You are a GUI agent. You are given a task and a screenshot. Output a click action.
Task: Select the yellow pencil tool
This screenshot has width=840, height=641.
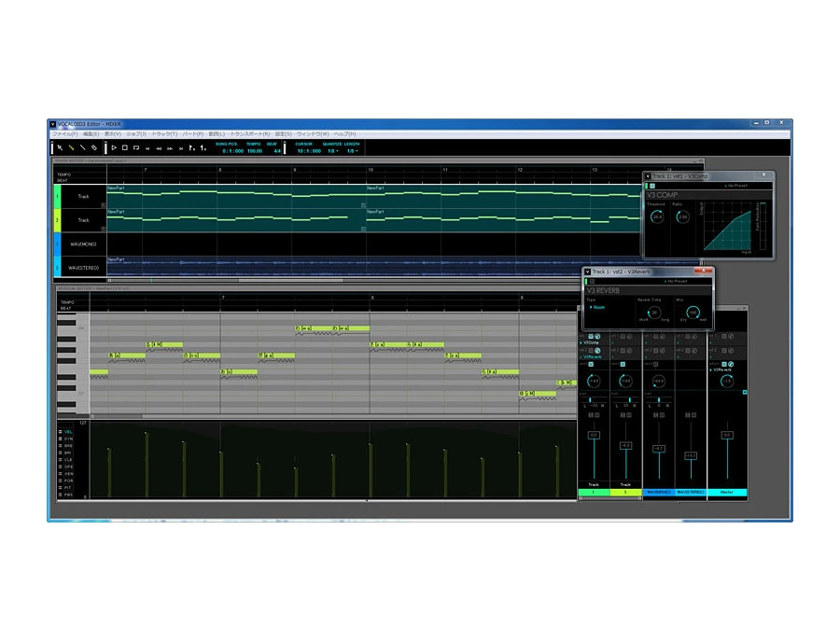(71, 147)
